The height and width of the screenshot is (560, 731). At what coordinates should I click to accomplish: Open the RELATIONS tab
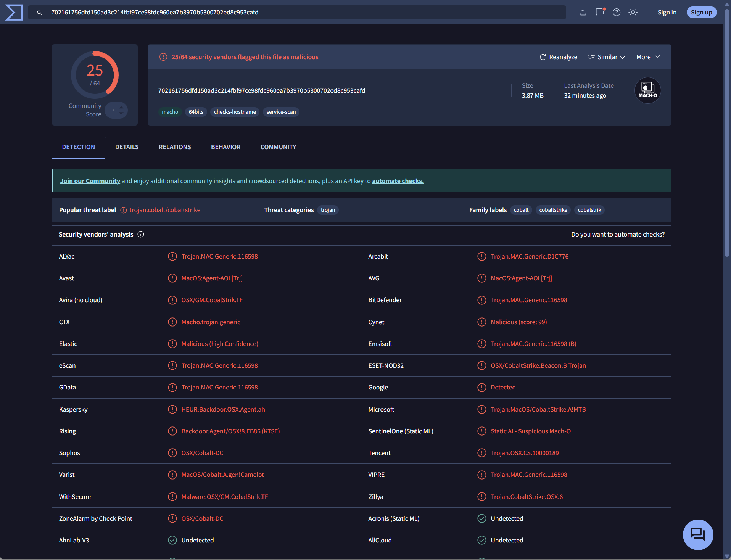tap(175, 147)
